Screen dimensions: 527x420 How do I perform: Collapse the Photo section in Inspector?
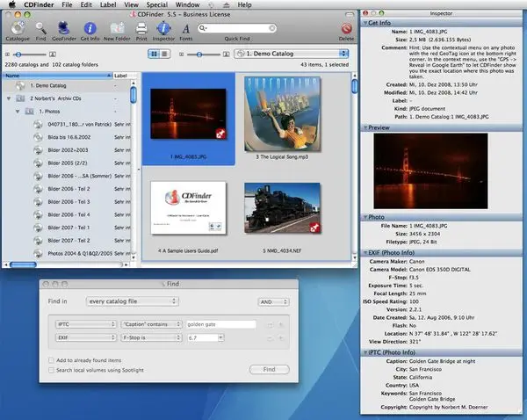(365, 217)
